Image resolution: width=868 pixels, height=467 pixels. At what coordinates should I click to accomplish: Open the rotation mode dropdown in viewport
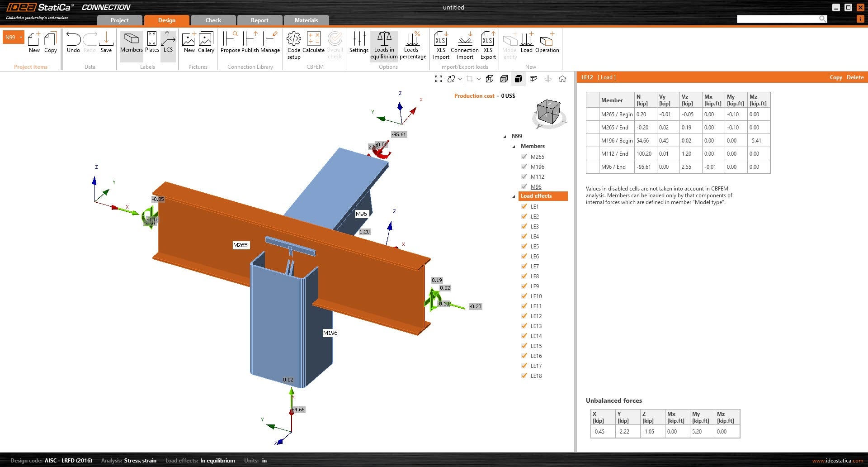click(459, 79)
